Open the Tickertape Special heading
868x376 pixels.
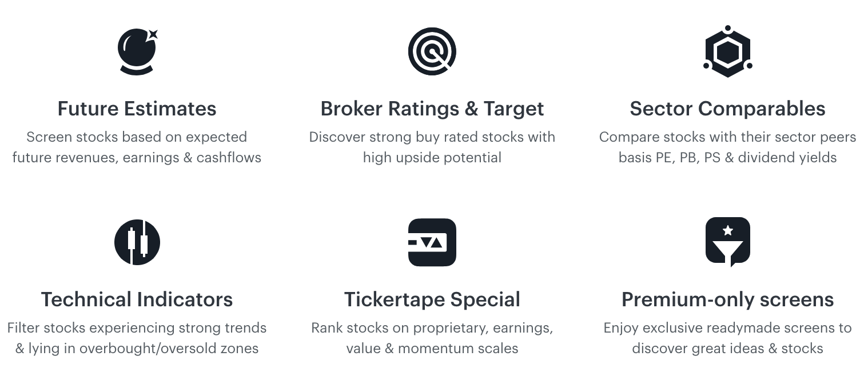pyautogui.click(x=432, y=299)
